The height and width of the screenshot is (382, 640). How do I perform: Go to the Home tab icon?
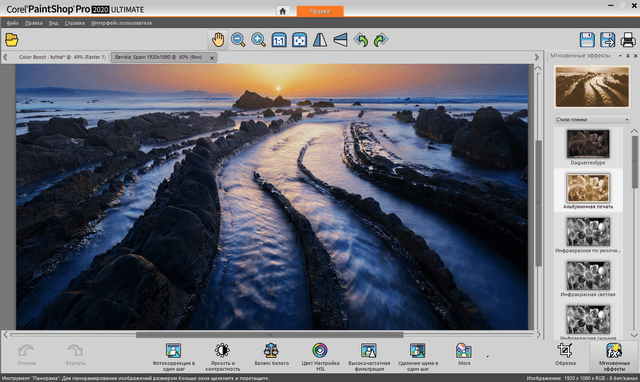pos(282,11)
